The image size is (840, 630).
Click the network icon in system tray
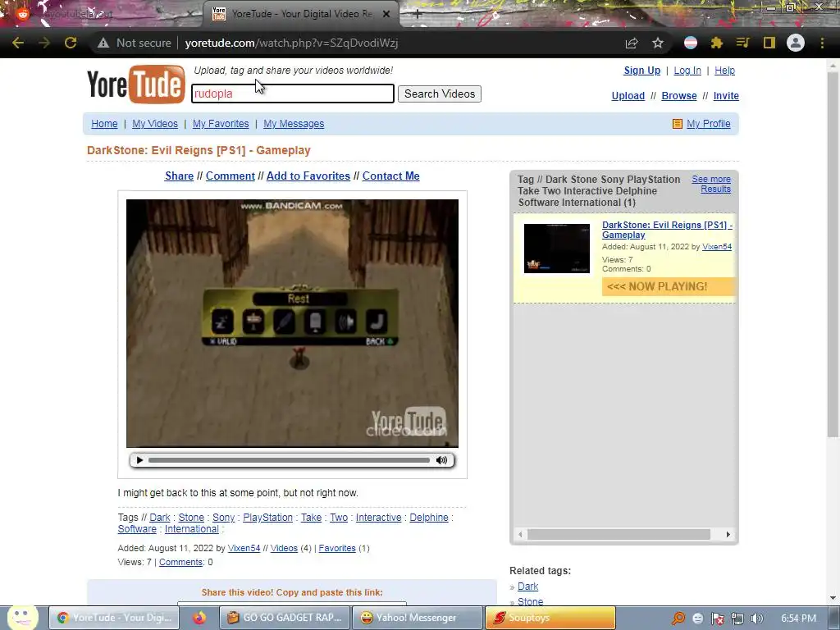click(x=737, y=619)
